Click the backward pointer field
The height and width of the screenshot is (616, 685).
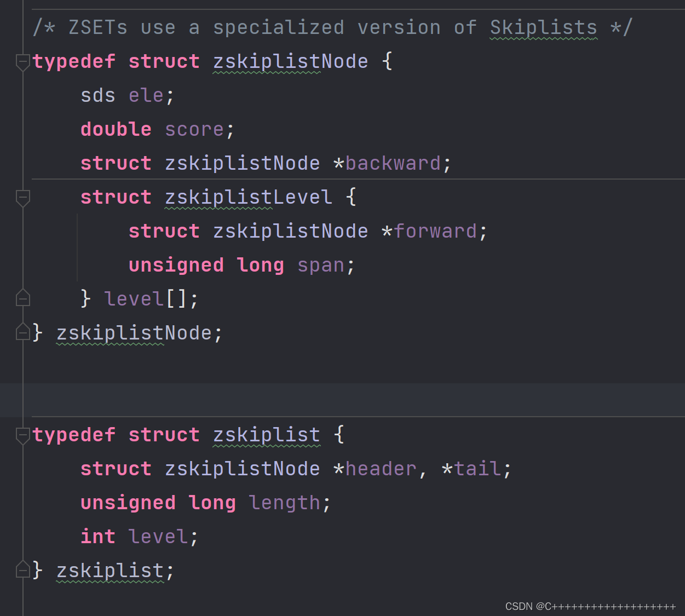click(393, 163)
